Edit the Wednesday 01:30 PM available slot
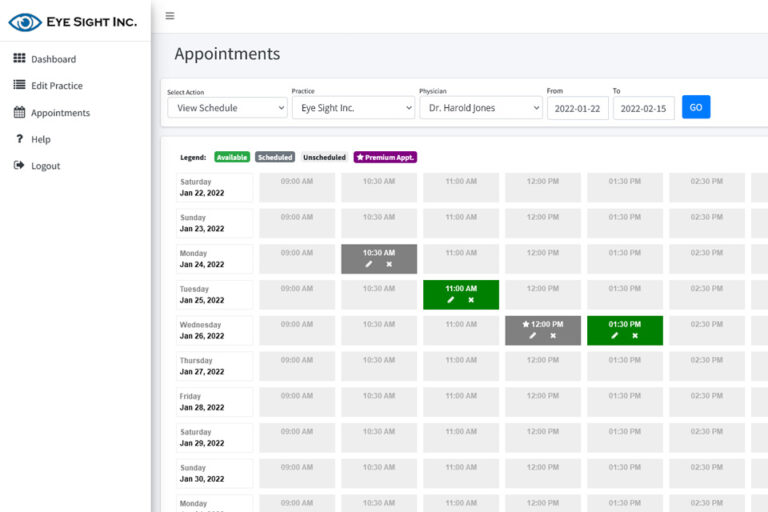This screenshot has width=768, height=512. tap(614, 336)
